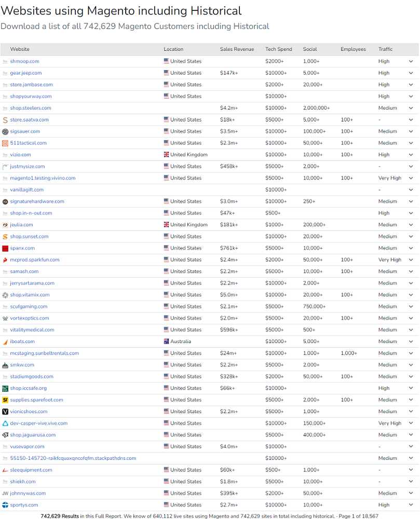Viewport: 420px width, 519px height.
Task: Open the vusevapor.com link
Action: [x=27, y=446]
